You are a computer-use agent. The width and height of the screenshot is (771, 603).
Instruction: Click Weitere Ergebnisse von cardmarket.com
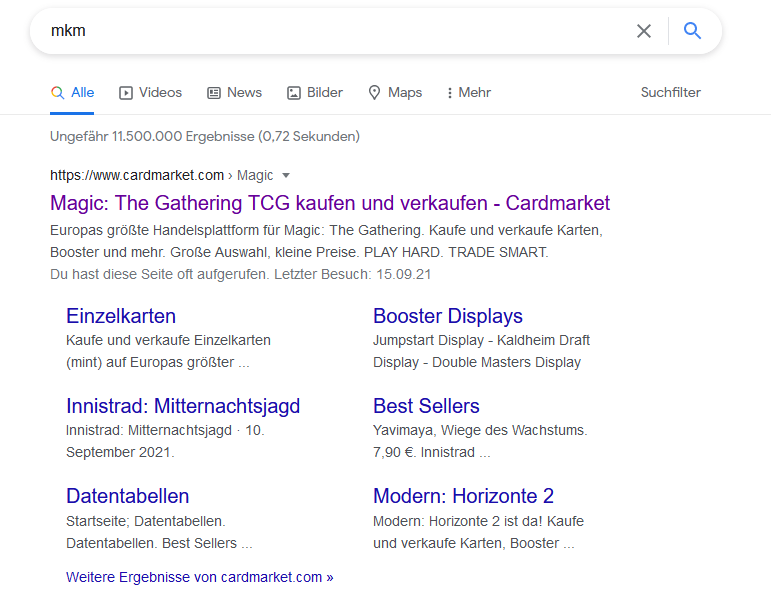(x=200, y=577)
